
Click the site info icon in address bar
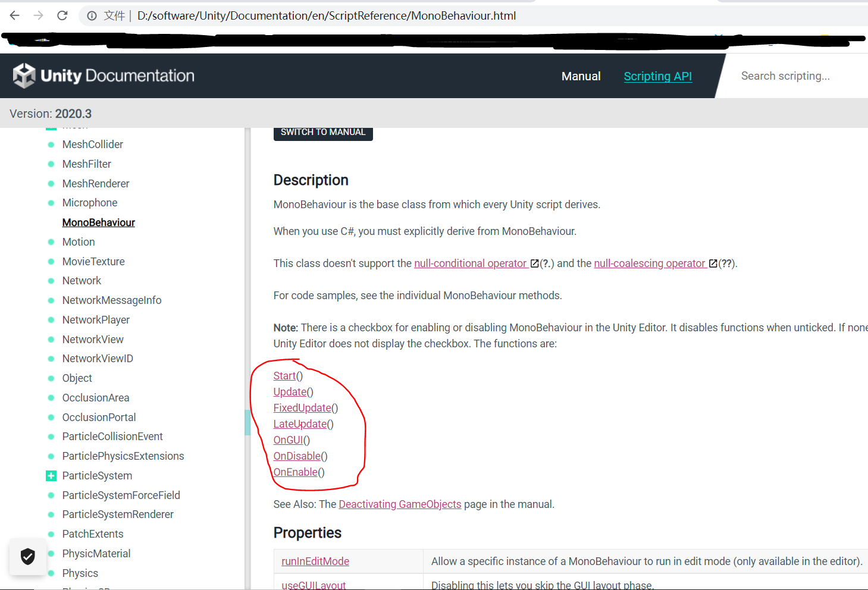[x=92, y=16]
